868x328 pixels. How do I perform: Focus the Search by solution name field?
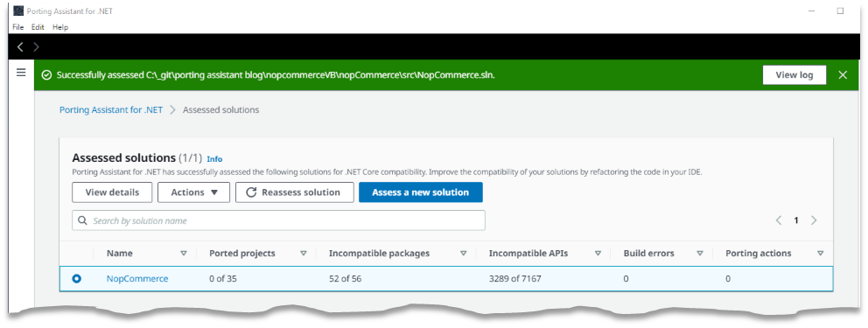(278, 220)
